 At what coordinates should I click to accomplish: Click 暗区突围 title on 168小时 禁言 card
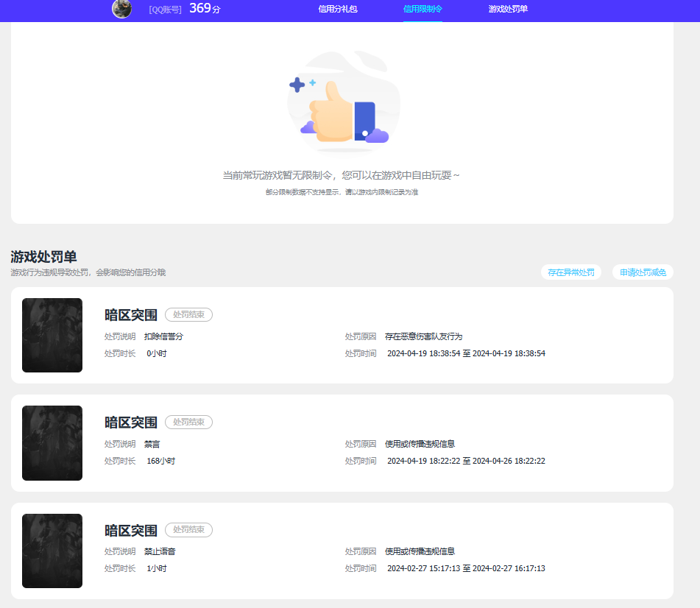[131, 423]
